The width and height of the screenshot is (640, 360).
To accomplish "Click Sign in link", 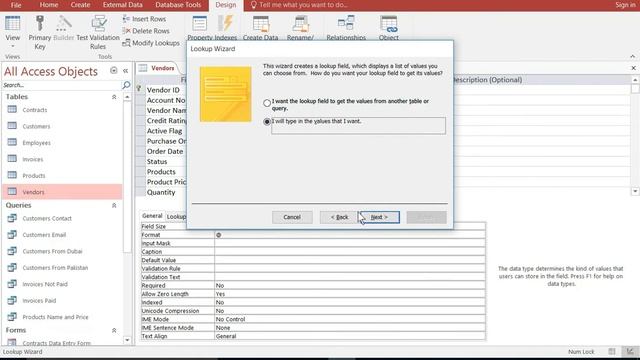I will pos(625,5).
